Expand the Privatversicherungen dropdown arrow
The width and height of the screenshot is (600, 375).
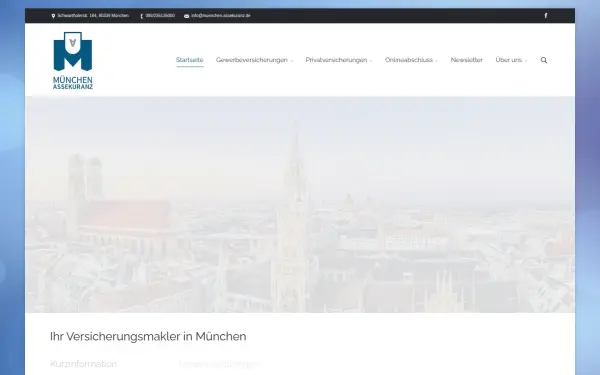point(371,61)
